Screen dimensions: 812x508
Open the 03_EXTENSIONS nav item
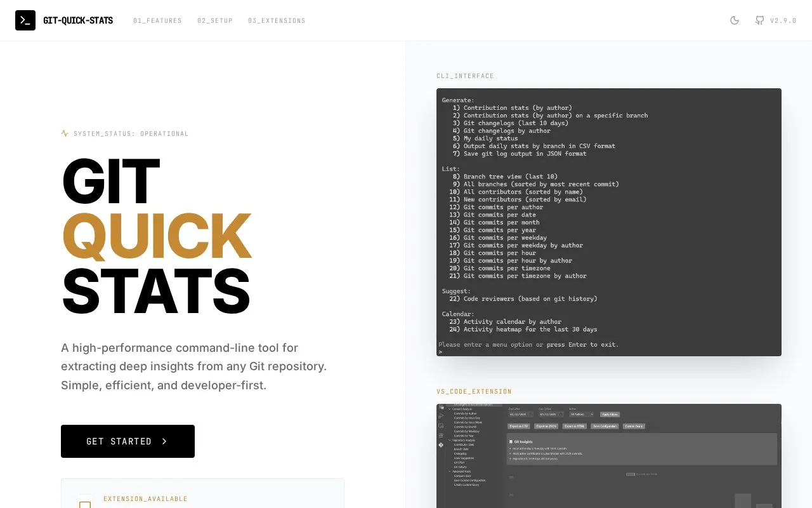click(x=277, y=21)
